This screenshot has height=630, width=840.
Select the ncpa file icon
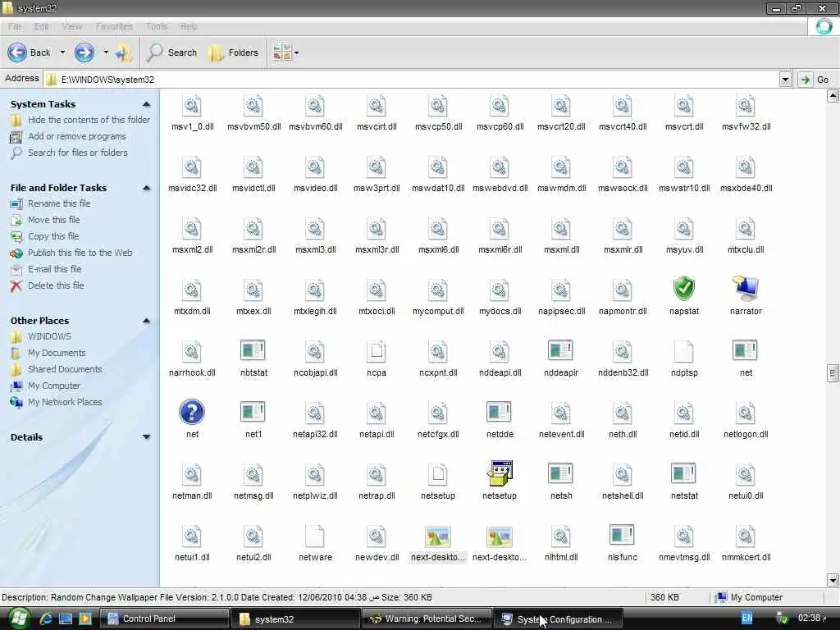(x=377, y=351)
